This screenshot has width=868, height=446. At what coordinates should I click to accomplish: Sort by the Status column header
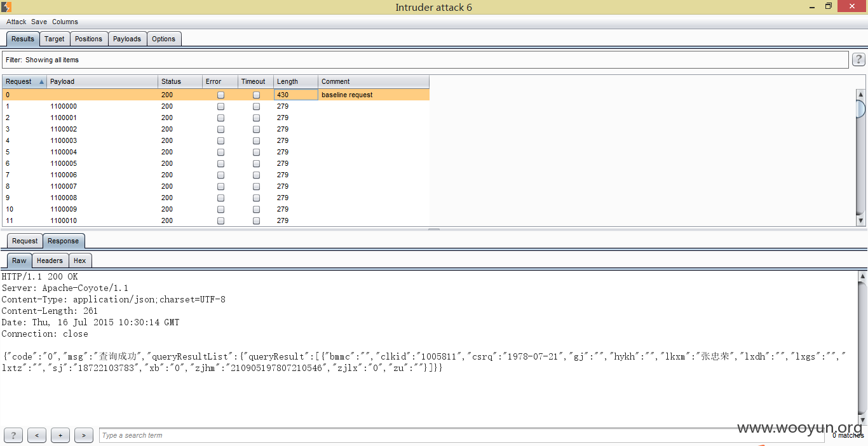point(180,81)
